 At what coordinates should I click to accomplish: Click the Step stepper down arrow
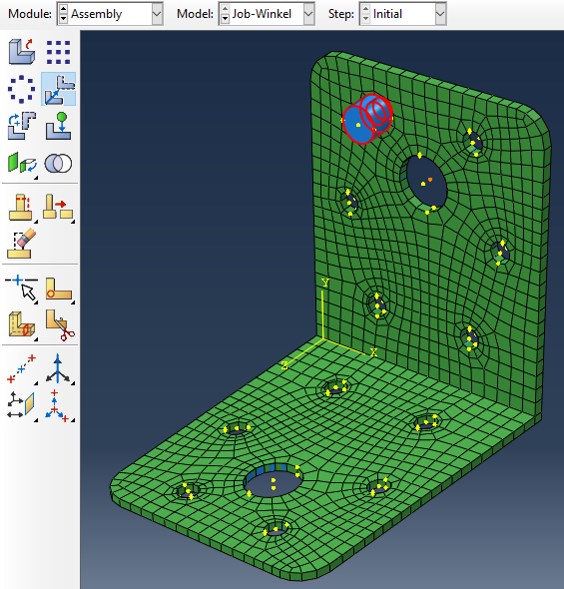[x=365, y=19]
